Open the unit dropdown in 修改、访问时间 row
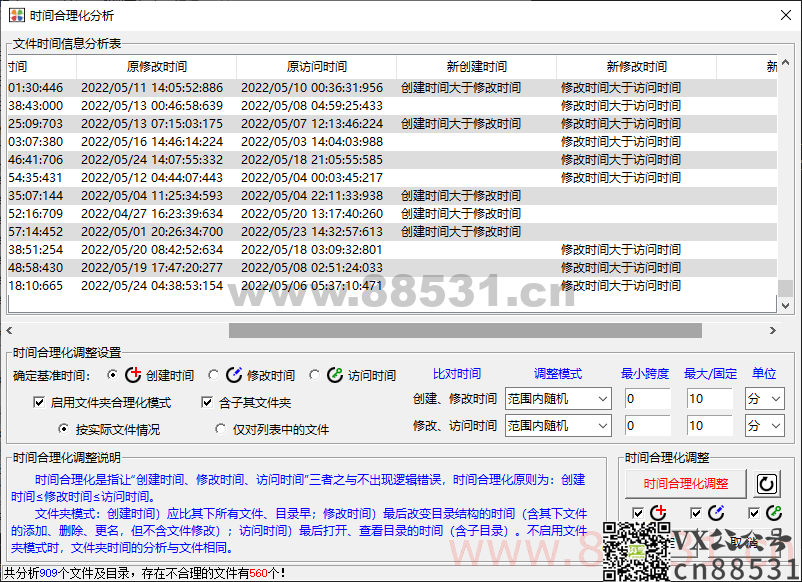 pyautogui.click(x=765, y=426)
